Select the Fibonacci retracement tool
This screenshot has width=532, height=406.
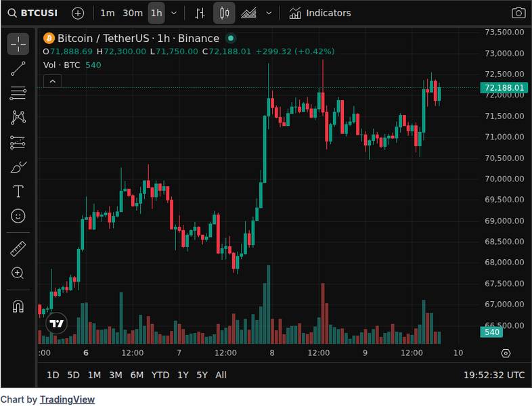point(18,93)
